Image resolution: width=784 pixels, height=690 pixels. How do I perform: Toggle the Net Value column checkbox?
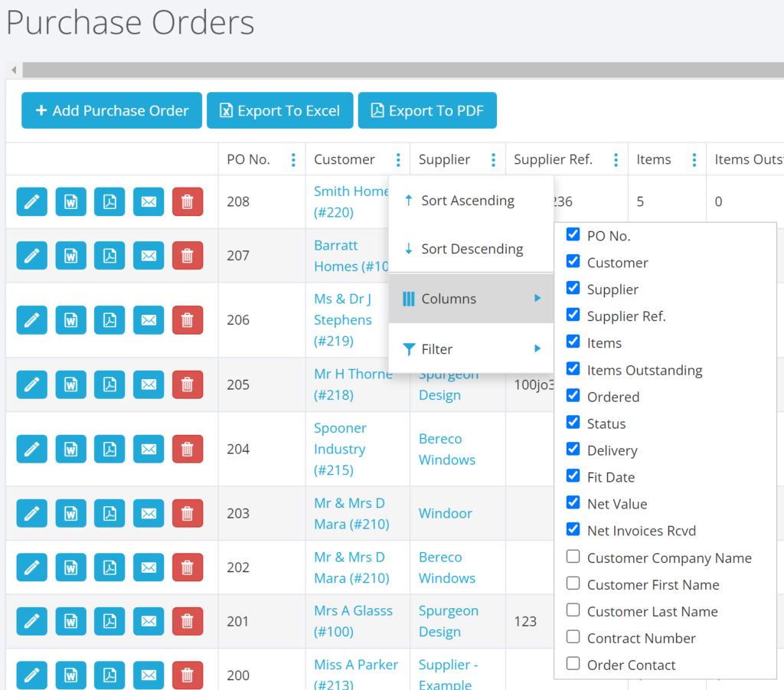tap(573, 503)
